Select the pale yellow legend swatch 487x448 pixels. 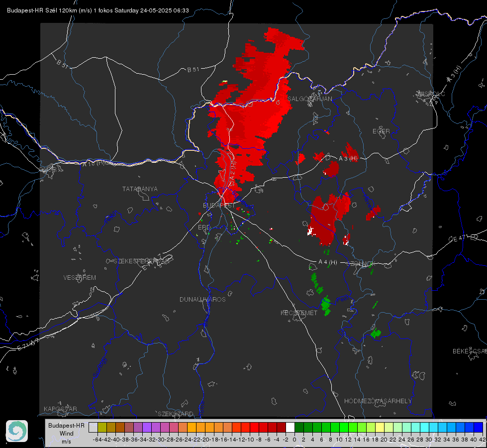pyautogui.click(x=380, y=427)
